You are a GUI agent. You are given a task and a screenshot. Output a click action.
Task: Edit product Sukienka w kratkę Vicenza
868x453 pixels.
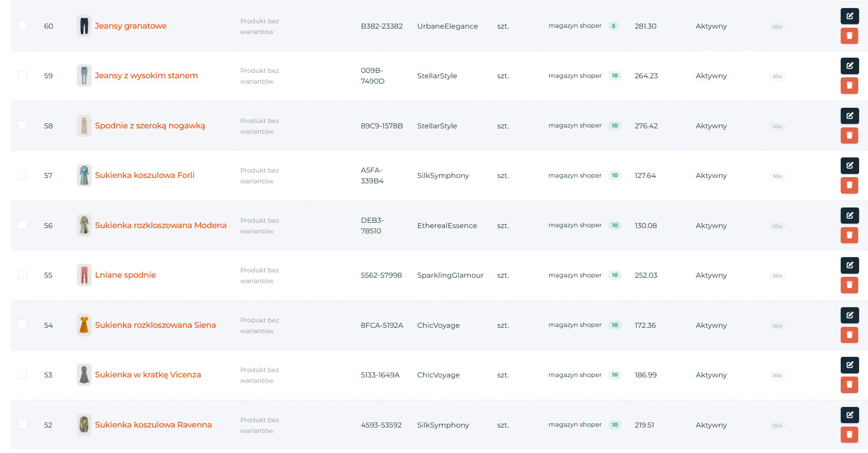849,365
